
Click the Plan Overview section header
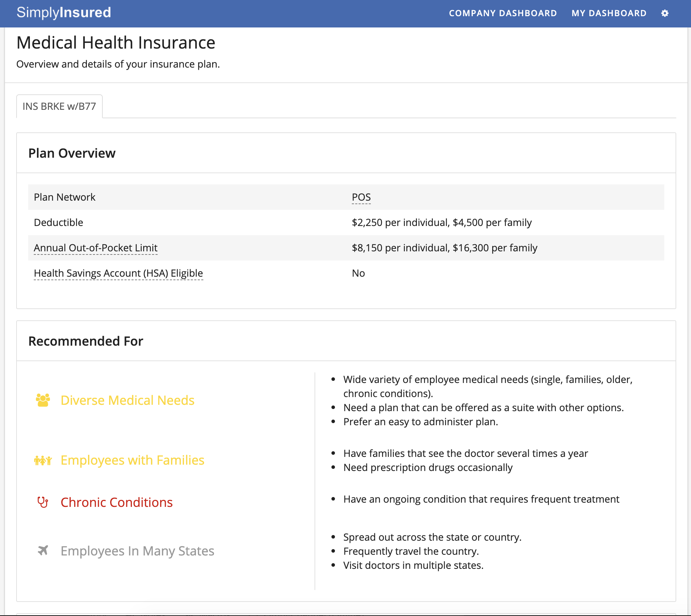coord(72,153)
